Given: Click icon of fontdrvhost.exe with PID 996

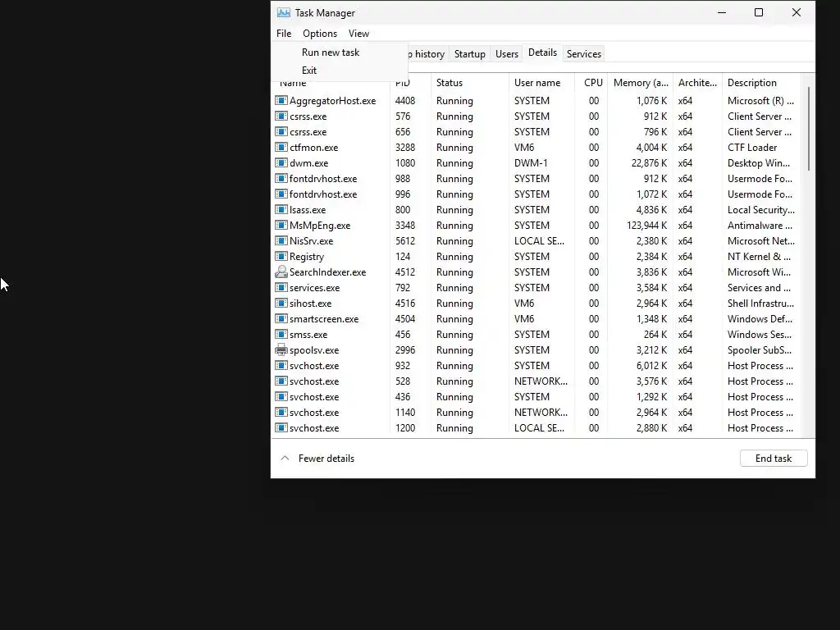Looking at the screenshot, I should coord(281,194).
